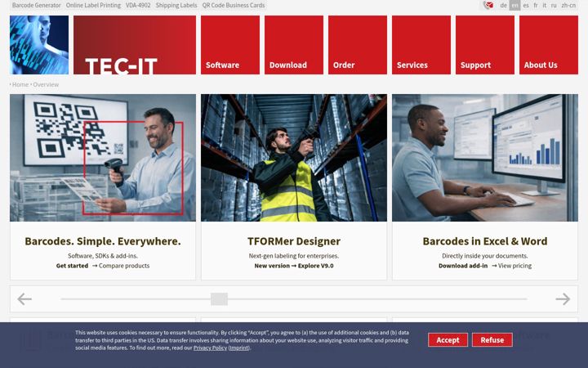Click New version Explore V9.0 link

pyautogui.click(x=294, y=266)
